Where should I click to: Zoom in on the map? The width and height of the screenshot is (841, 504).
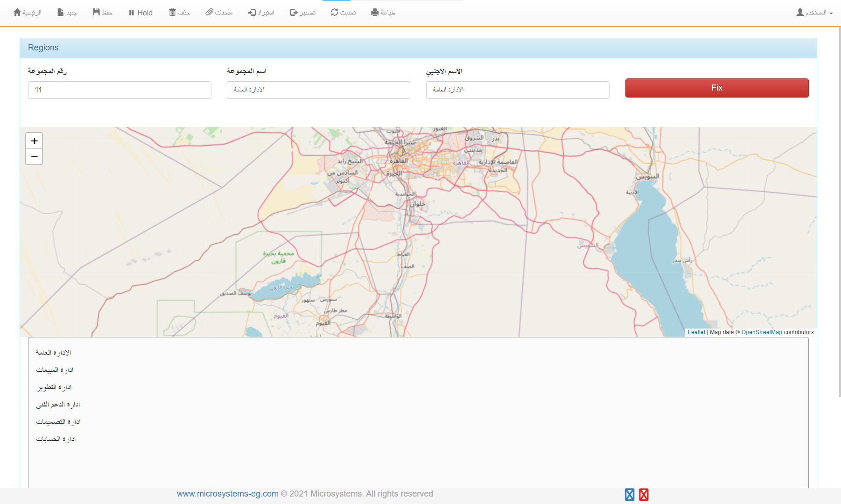34,141
